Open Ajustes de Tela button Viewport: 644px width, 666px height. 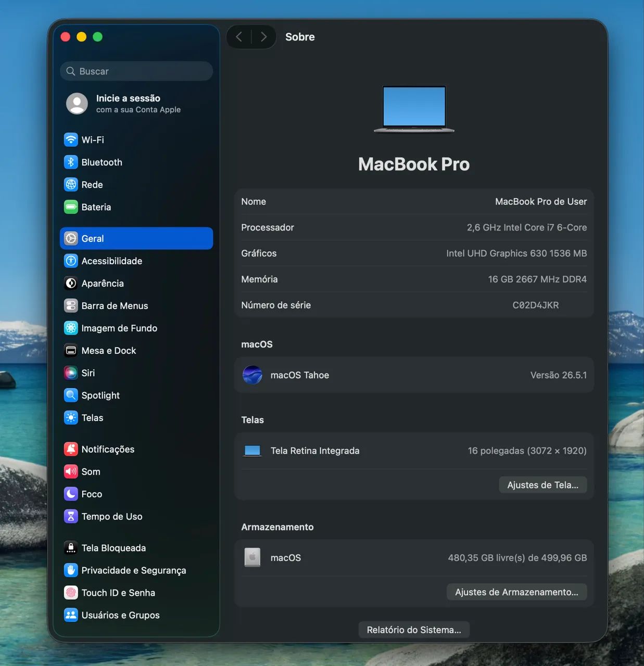[x=543, y=484]
